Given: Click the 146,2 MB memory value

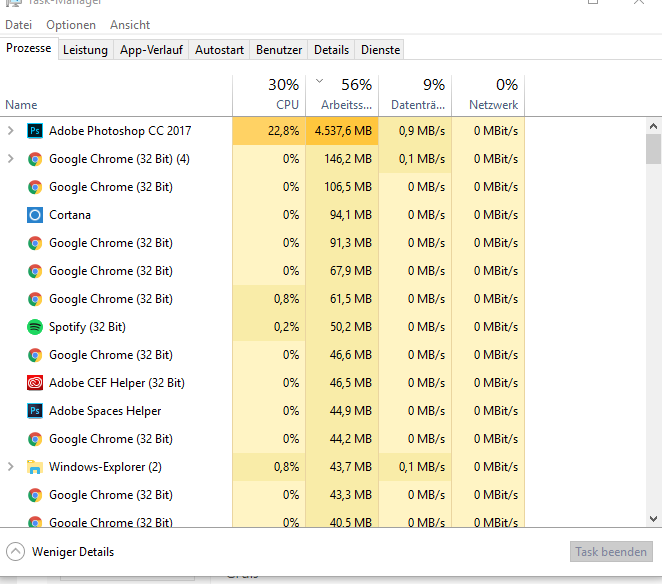Looking at the screenshot, I should (x=348, y=159).
